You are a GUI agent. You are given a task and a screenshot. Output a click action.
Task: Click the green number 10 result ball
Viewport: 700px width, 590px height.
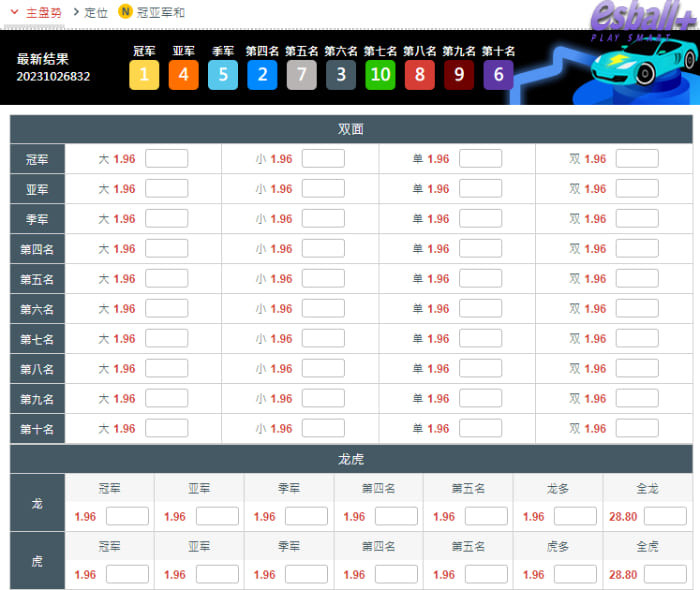[380, 75]
